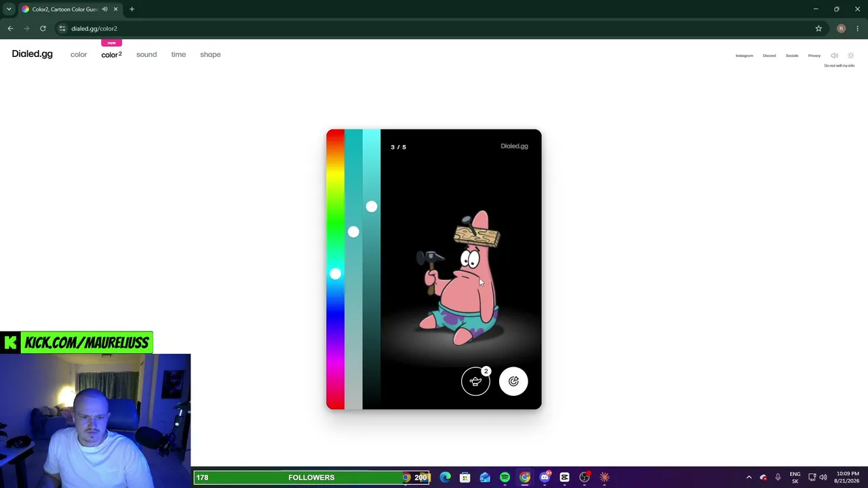868x488 pixels.
Task: Open the Privacy link
Action: click(814, 56)
